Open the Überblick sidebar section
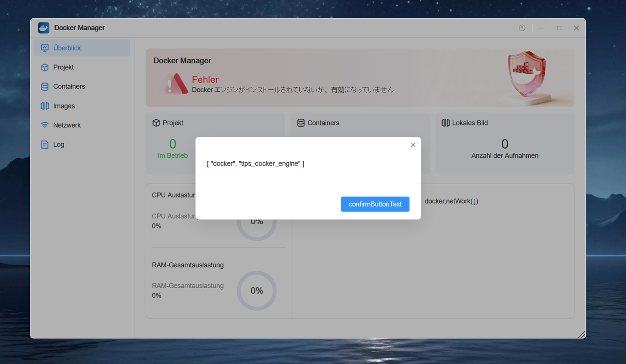 [82, 48]
